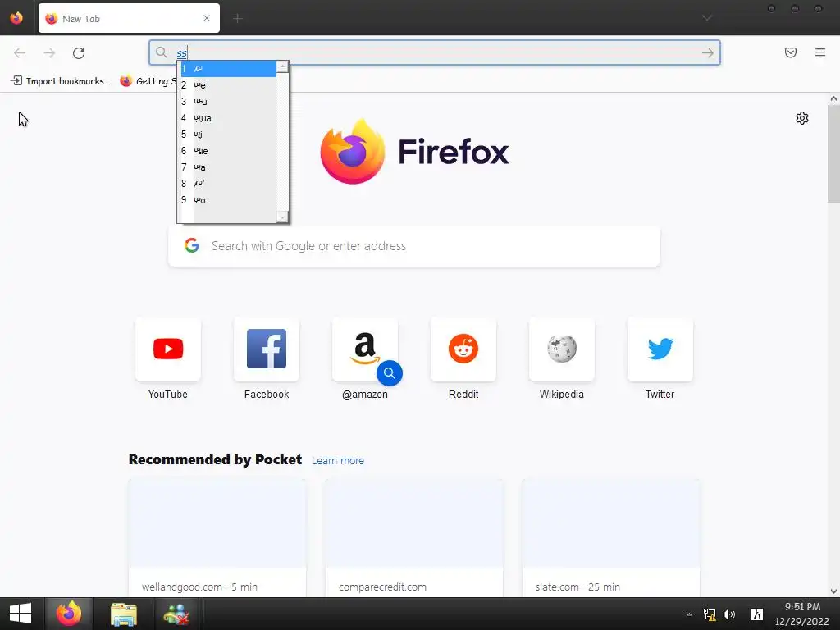This screenshot has height=630, width=840.
Task: Select IME candidate number 5
Action: 228,135
